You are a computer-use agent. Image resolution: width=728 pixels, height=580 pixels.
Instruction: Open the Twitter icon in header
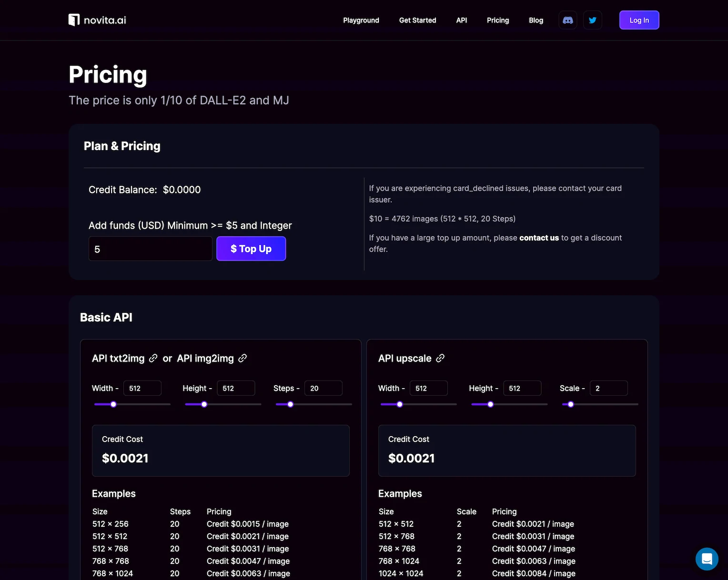(x=592, y=20)
